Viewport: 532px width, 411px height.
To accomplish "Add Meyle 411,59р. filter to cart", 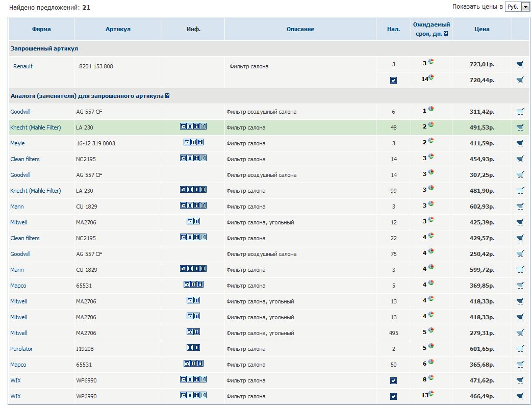I will coord(520,143).
